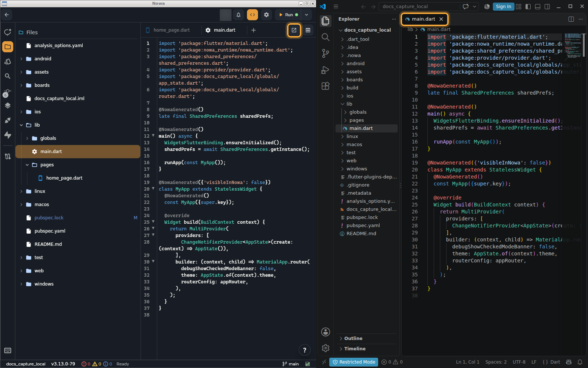Open Nowa settings gear in top toolbar
This screenshot has width=588, height=368.
click(x=266, y=15)
